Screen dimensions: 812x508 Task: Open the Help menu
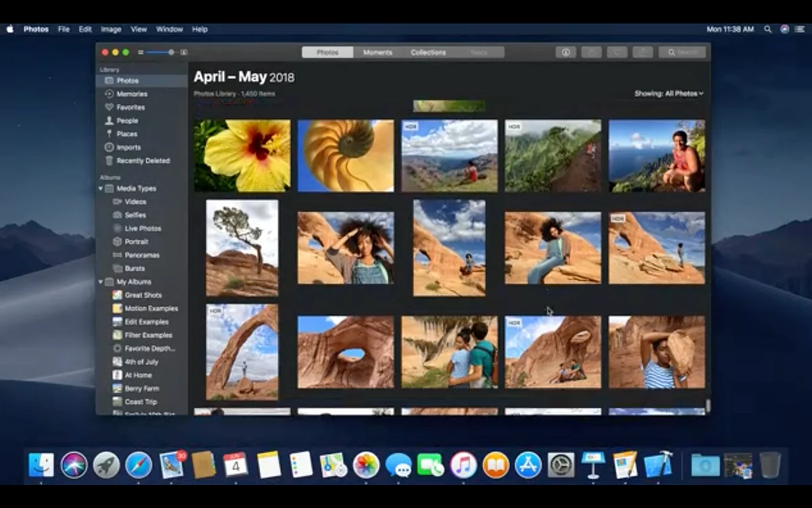[200, 29]
